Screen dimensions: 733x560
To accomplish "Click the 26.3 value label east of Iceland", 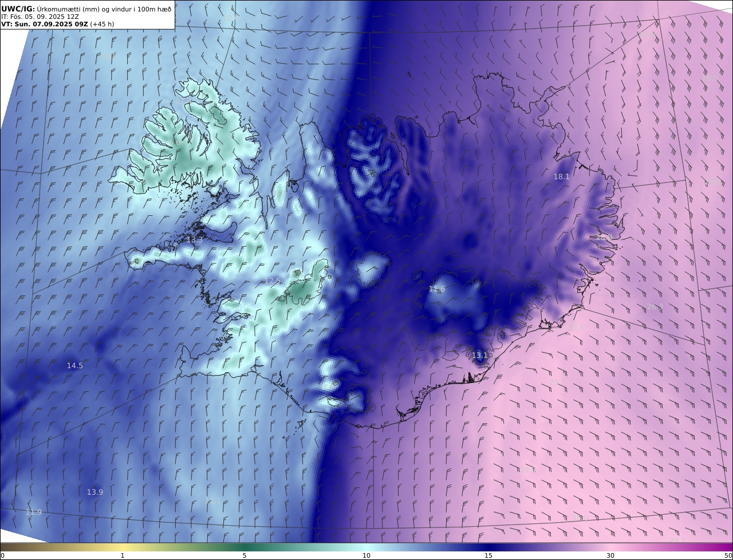I will [x=655, y=307].
